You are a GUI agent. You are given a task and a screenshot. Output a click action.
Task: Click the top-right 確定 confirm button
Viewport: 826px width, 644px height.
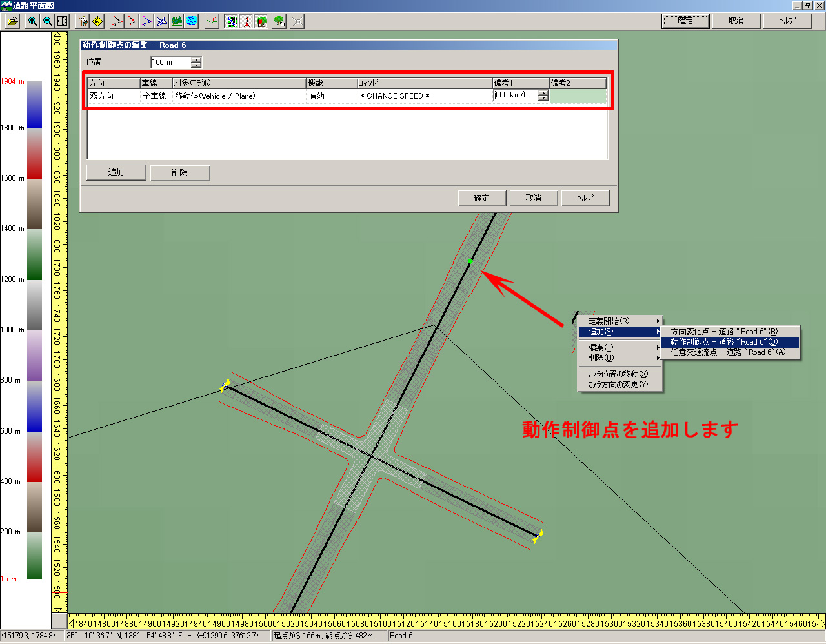685,21
